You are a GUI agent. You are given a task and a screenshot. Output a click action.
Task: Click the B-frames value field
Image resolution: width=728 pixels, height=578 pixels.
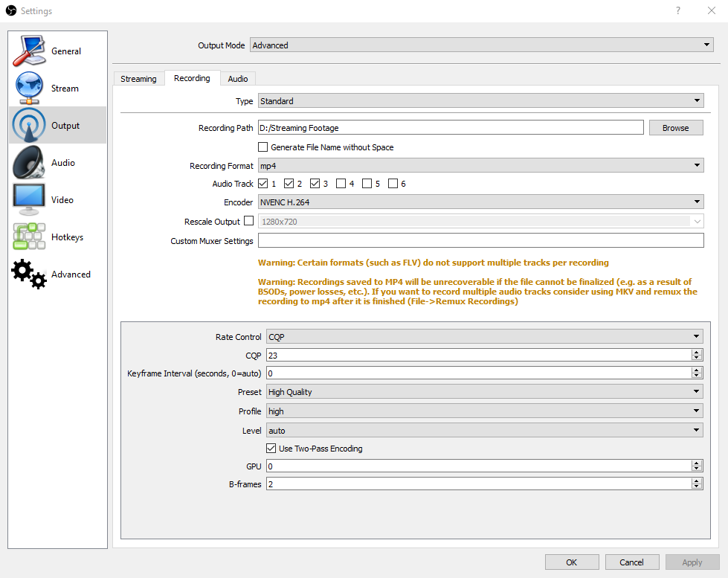[479, 484]
